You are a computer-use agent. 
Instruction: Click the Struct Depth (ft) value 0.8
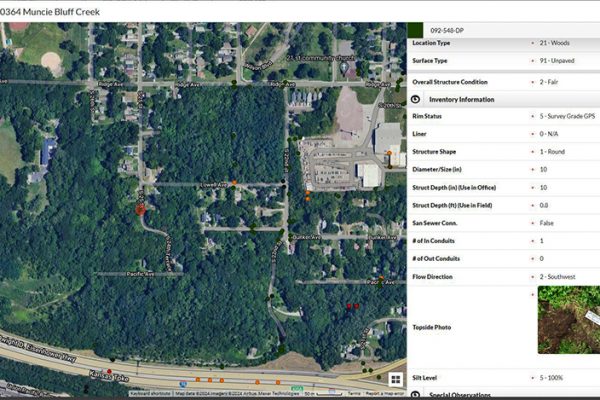pyautogui.click(x=544, y=205)
